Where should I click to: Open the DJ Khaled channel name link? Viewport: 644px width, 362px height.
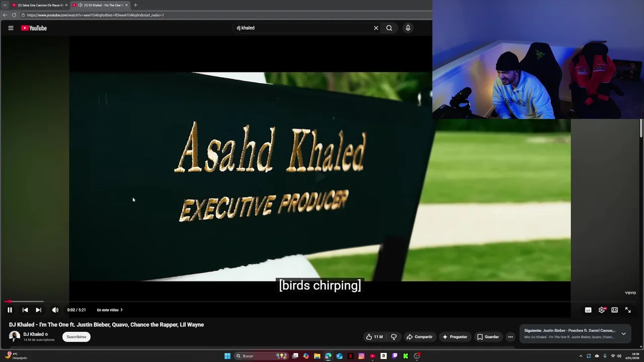[33, 334]
